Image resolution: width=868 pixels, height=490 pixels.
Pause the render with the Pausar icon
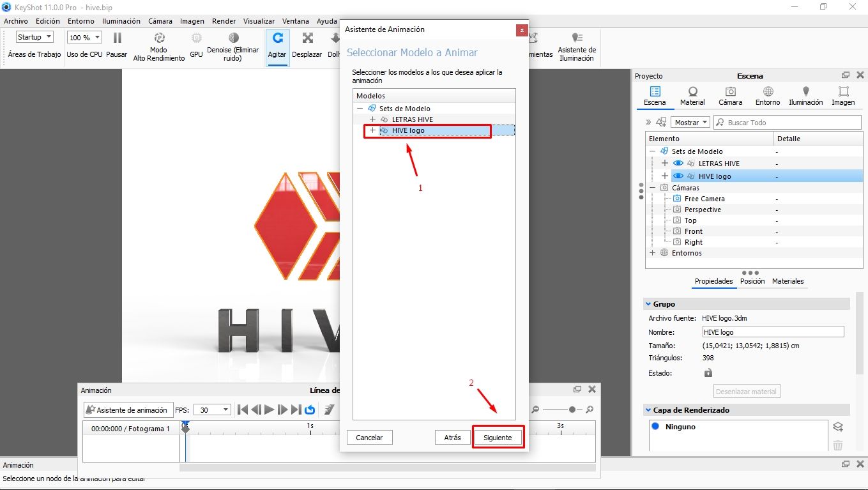(118, 38)
